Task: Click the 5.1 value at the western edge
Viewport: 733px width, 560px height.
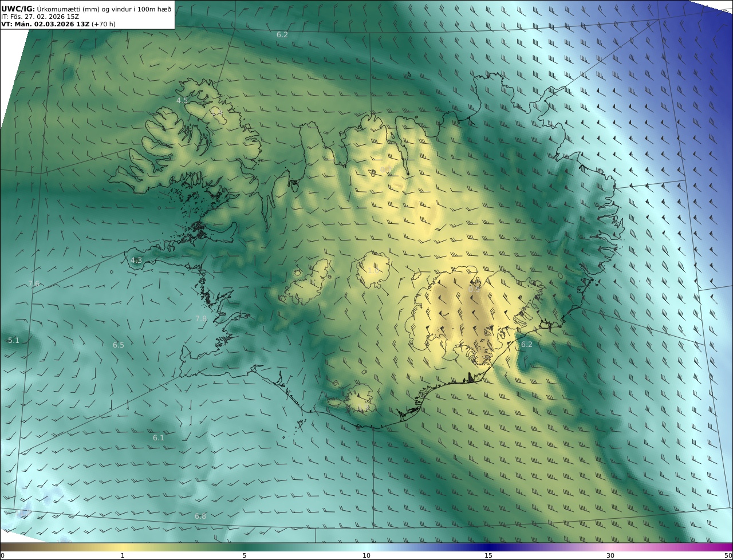Action: coord(14,341)
